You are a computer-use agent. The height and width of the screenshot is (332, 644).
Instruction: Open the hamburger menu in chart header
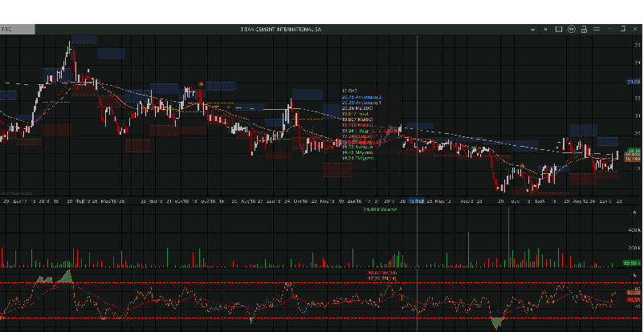[597, 29]
